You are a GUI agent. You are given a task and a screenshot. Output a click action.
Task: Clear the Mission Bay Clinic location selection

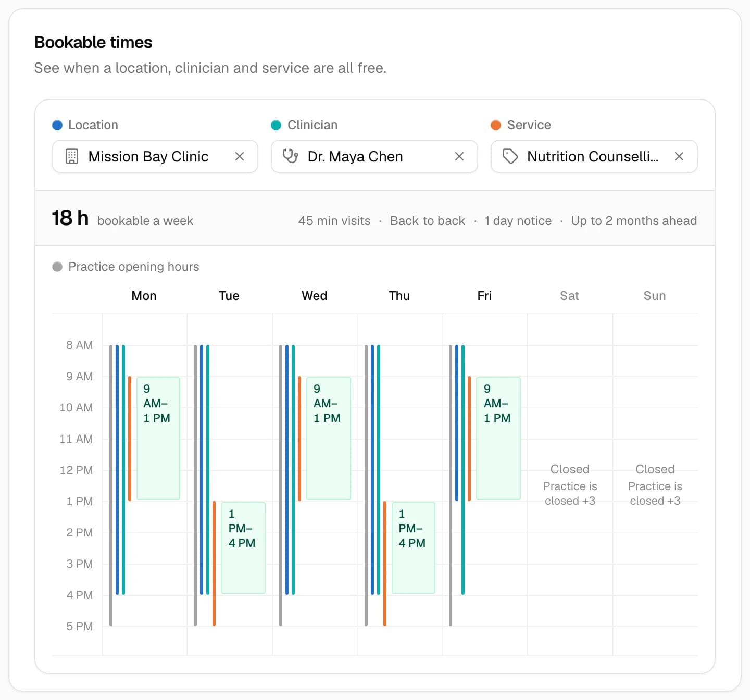pos(240,156)
